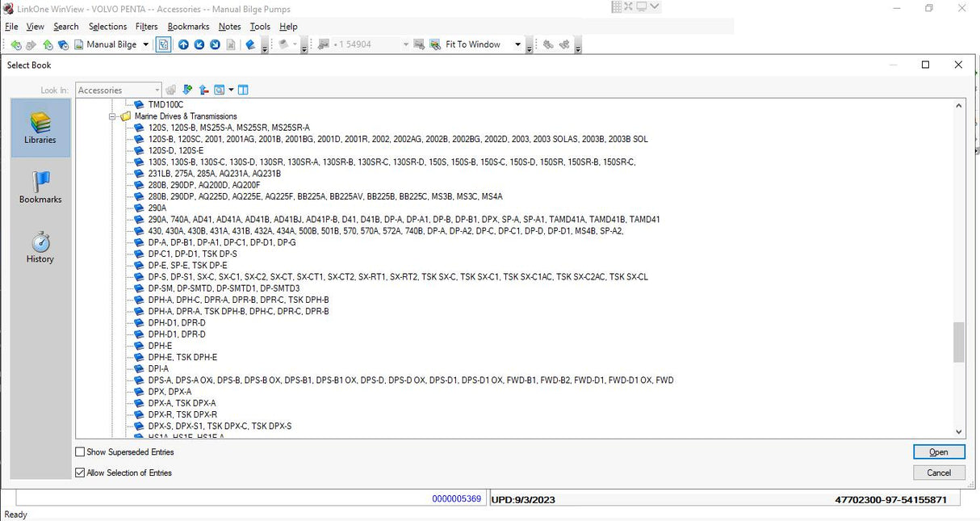Enable Show Superseded Entries checkbox
The height and width of the screenshot is (521, 980).
(80, 452)
